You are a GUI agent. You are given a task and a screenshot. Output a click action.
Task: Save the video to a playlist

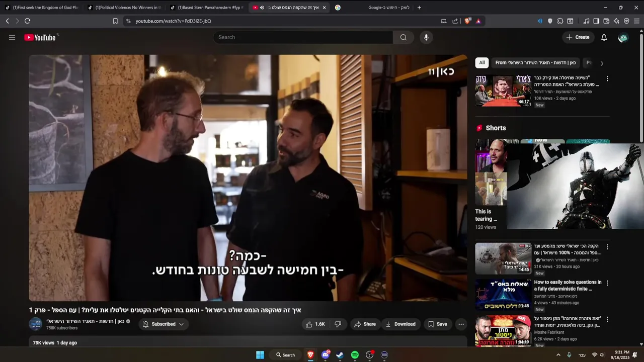(437, 324)
